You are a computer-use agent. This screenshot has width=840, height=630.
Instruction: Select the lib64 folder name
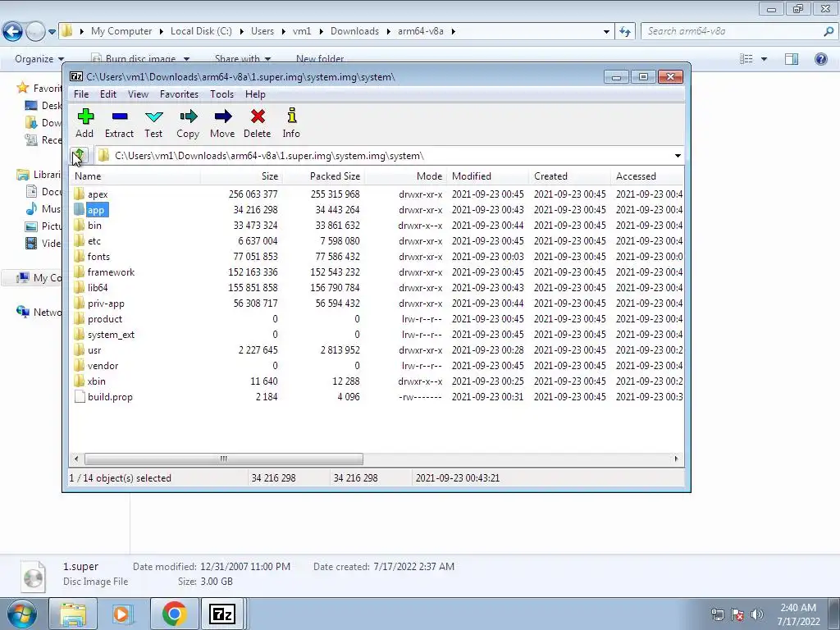click(x=98, y=288)
